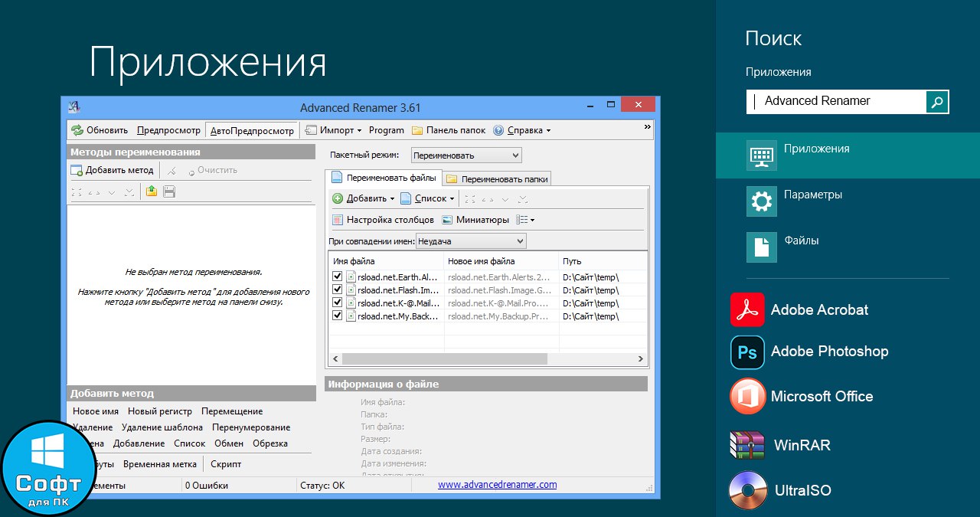Click the Advanced Renamer title bar icon

click(74, 107)
